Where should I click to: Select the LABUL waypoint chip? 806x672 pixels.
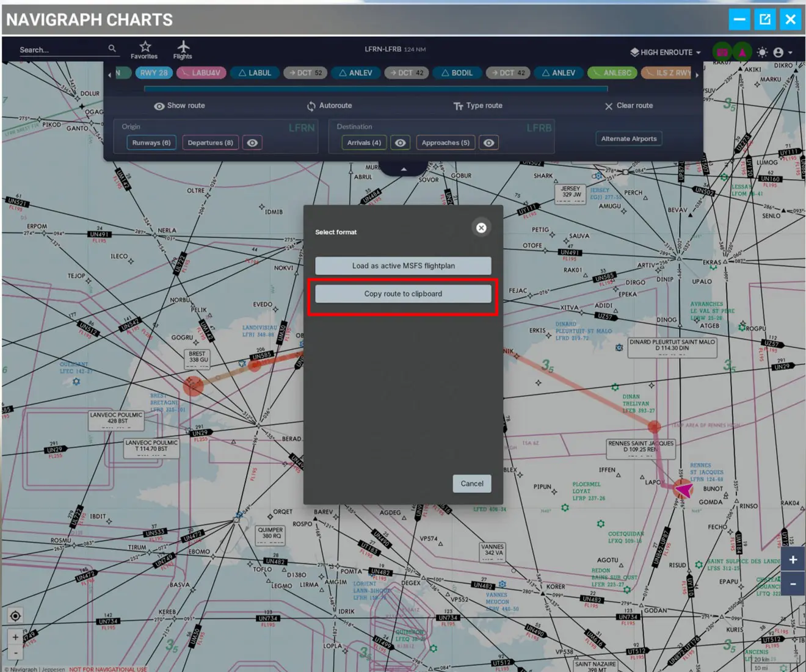pos(255,73)
